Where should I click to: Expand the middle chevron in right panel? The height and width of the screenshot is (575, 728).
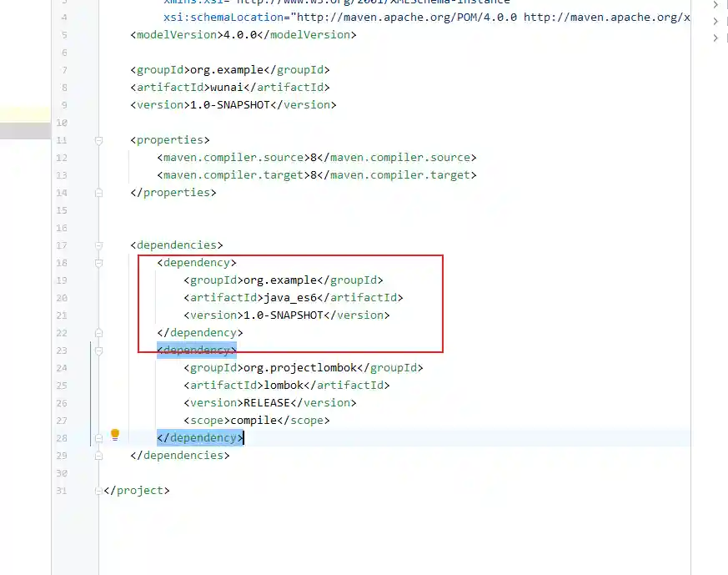click(715, 21)
